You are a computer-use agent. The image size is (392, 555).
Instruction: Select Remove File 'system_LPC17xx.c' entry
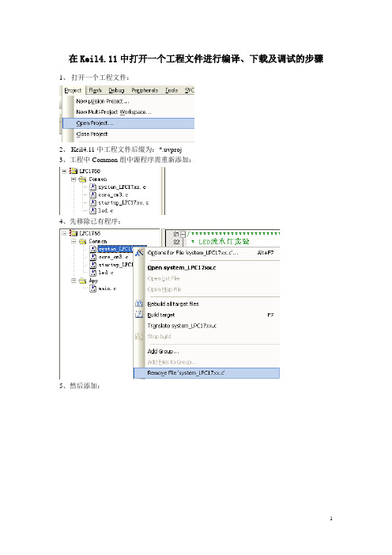[206, 373]
